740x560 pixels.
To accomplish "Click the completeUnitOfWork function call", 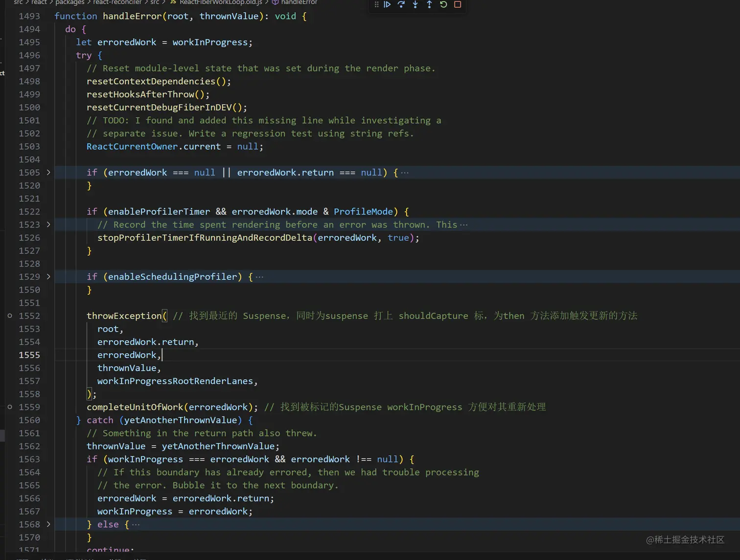I will coord(135,407).
